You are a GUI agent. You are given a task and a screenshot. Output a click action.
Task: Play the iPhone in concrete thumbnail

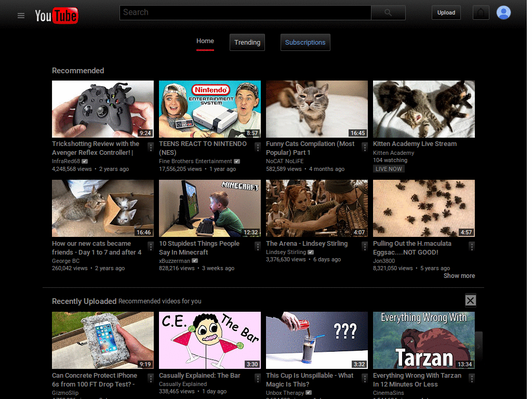click(103, 340)
